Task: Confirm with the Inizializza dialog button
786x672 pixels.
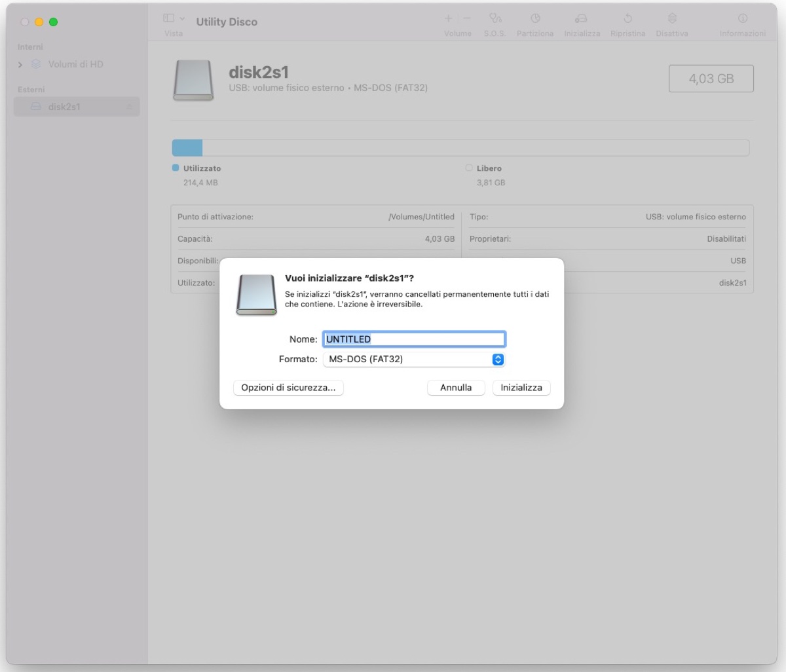Action: pos(521,388)
